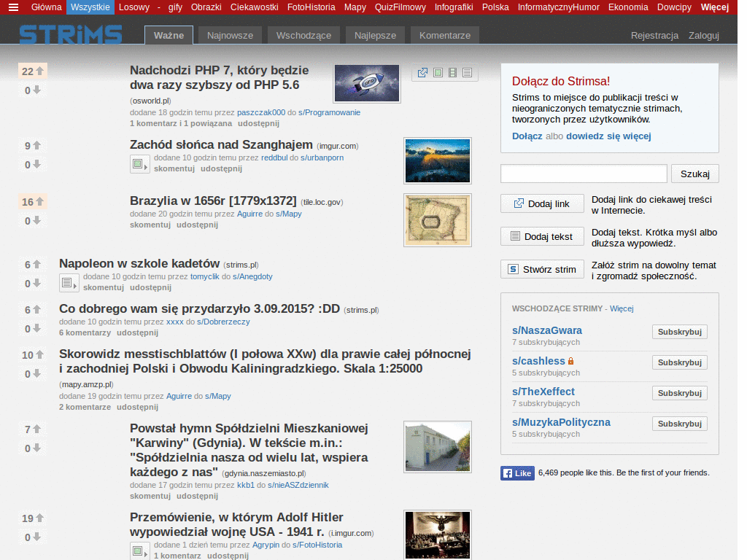This screenshot has width=747, height=560.
Task: Filter by text posts icon
Action: coord(468,72)
